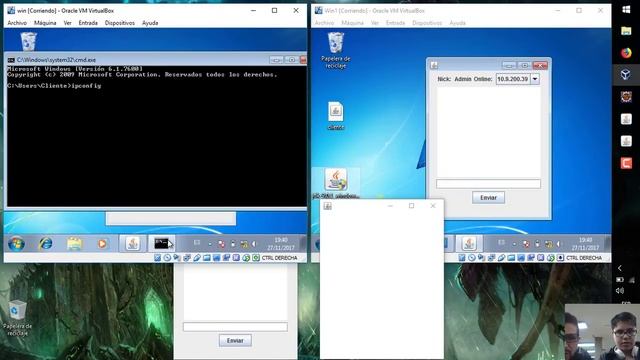Click keyboard capture indicator in Win1 VM status bar
Screen dimensions: 640x360
click(560, 258)
